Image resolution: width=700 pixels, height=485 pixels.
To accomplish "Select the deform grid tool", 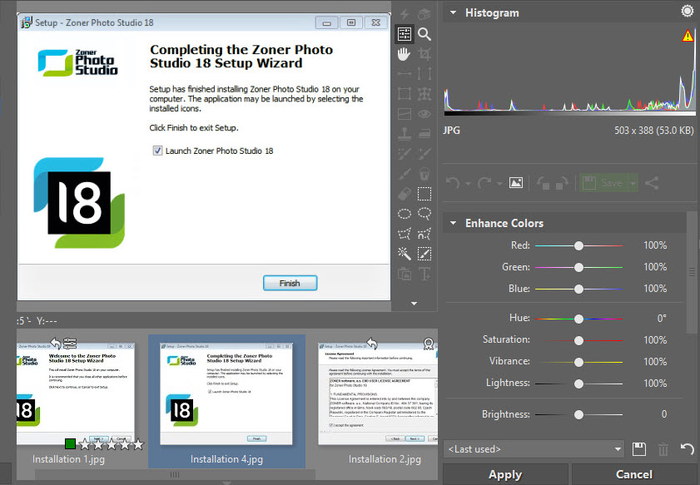I will [x=424, y=94].
